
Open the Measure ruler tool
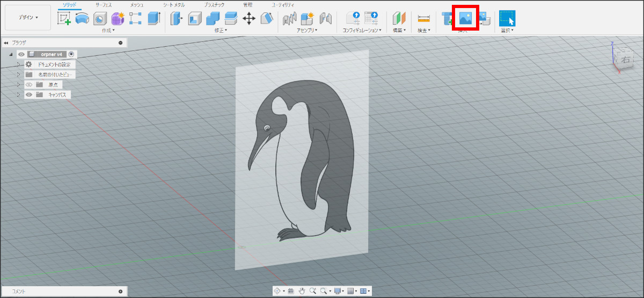(x=424, y=18)
